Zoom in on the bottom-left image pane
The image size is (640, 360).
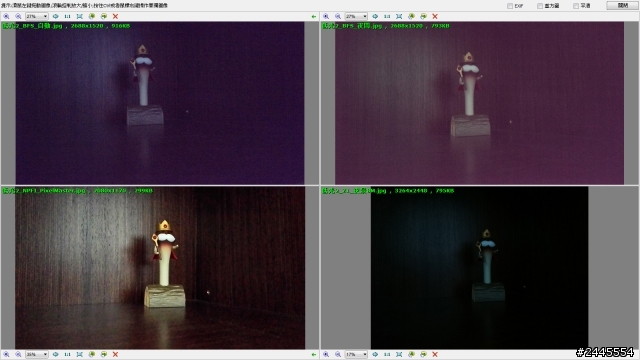[x=6, y=354]
